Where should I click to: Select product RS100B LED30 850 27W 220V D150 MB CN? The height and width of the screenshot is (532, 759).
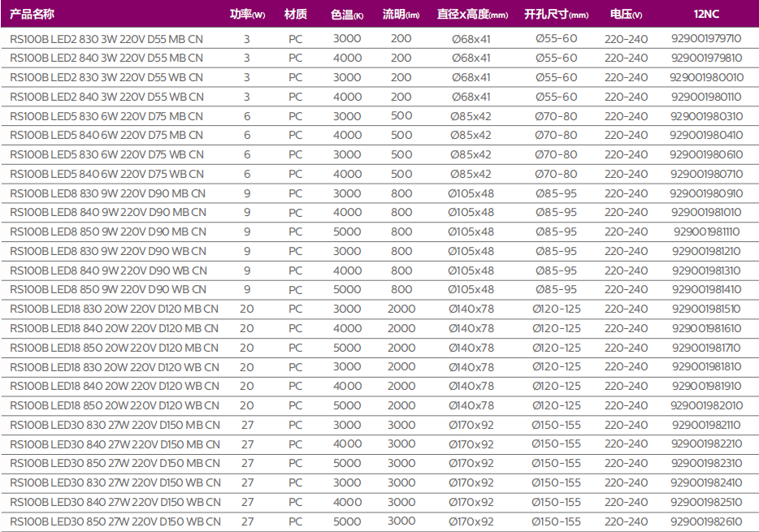(115, 463)
